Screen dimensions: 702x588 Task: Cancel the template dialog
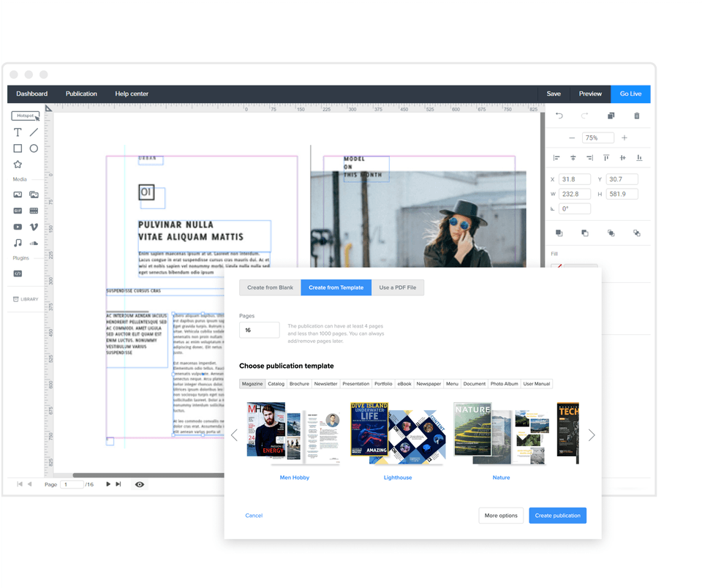pos(254,516)
